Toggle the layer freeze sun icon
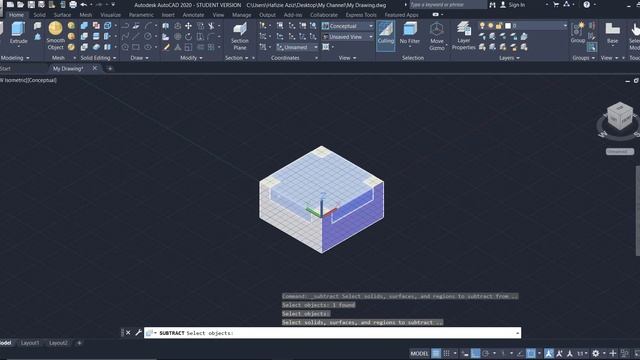 tap(490, 26)
